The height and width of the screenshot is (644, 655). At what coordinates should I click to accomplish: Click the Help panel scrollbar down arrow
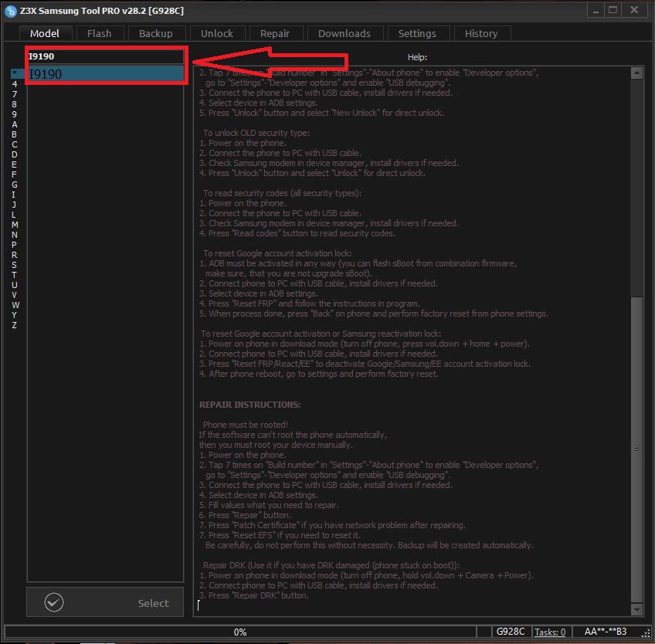click(636, 609)
